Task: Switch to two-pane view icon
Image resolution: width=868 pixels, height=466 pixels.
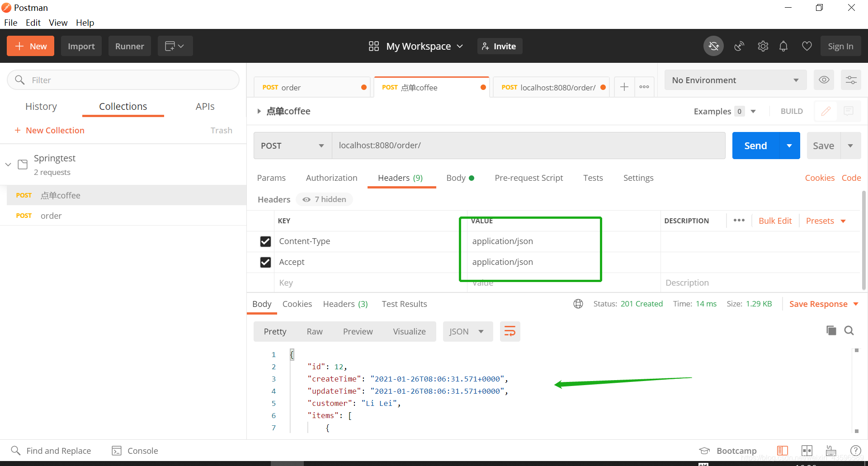Action: tap(807, 451)
